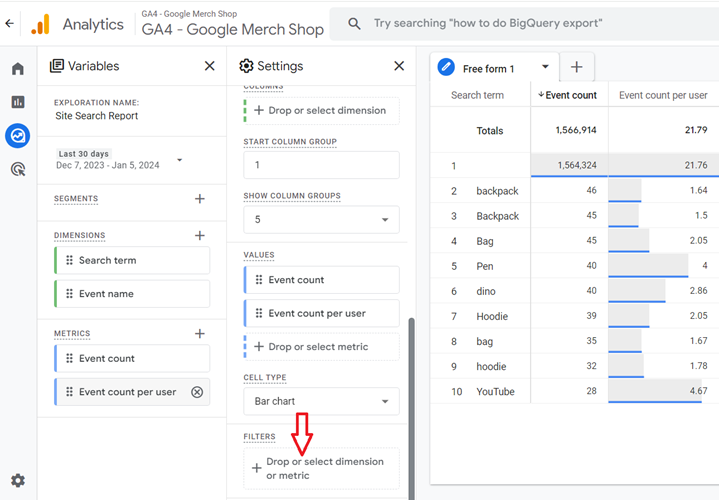Grab handle of Event count per user value

(x=259, y=313)
